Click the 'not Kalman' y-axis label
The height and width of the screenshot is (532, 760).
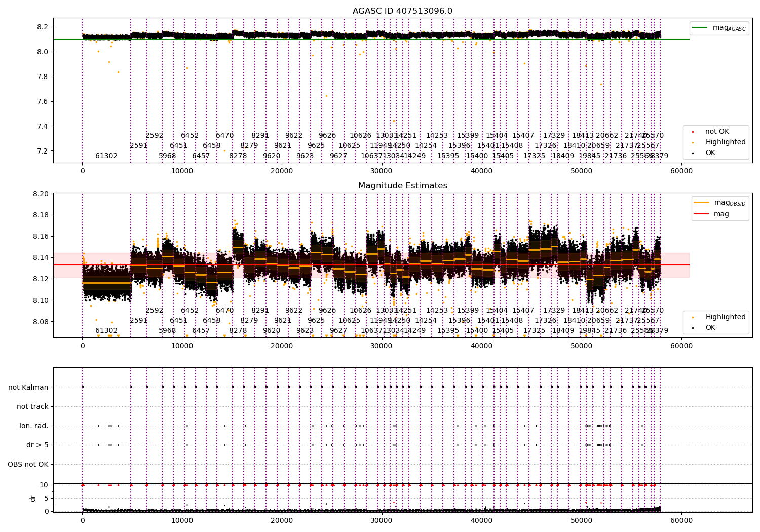click(28, 388)
